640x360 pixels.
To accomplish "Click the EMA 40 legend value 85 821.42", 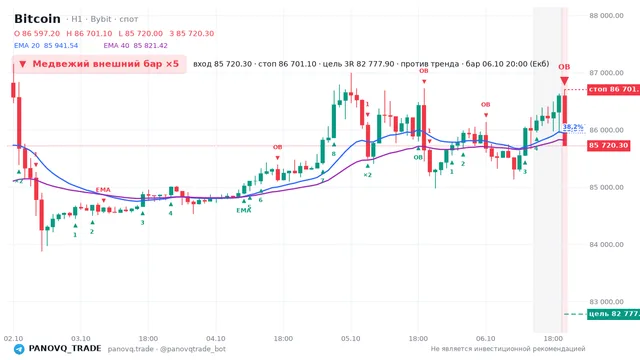I will (150, 46).
